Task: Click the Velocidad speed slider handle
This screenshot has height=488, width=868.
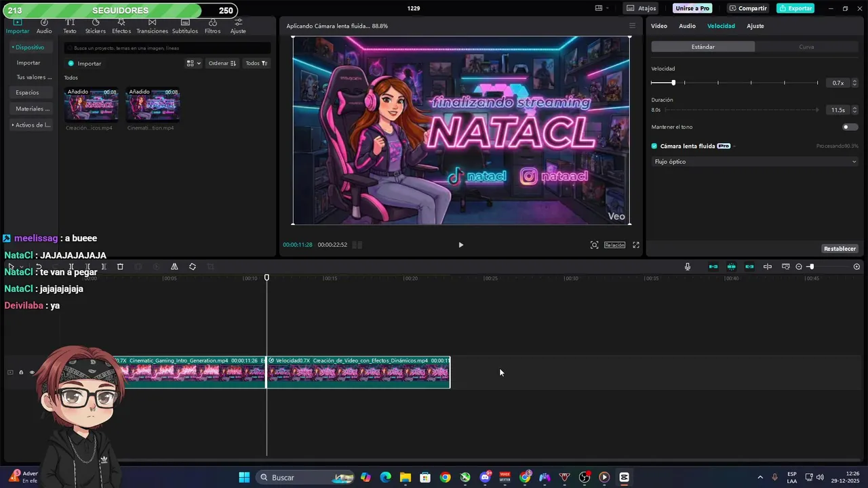Action: pos(673,83)
